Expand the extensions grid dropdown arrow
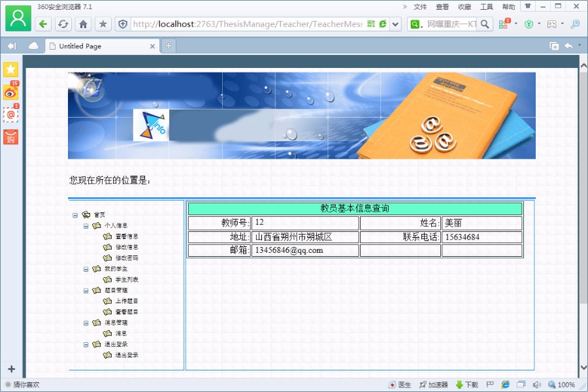Viewport: 588px width, 392px height. click(516, 24)
